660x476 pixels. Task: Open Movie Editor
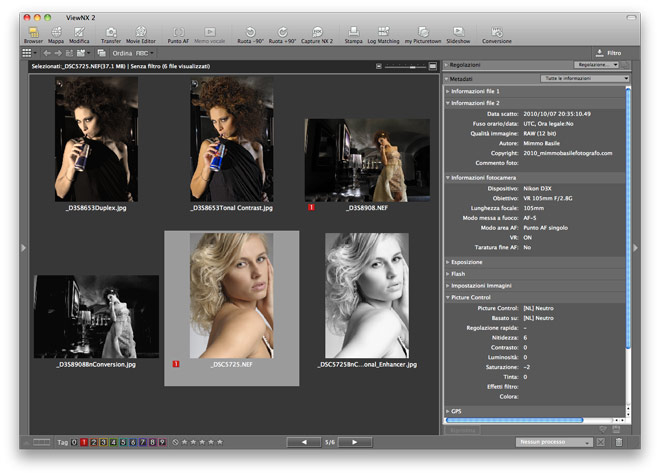[x=141, y=32]
